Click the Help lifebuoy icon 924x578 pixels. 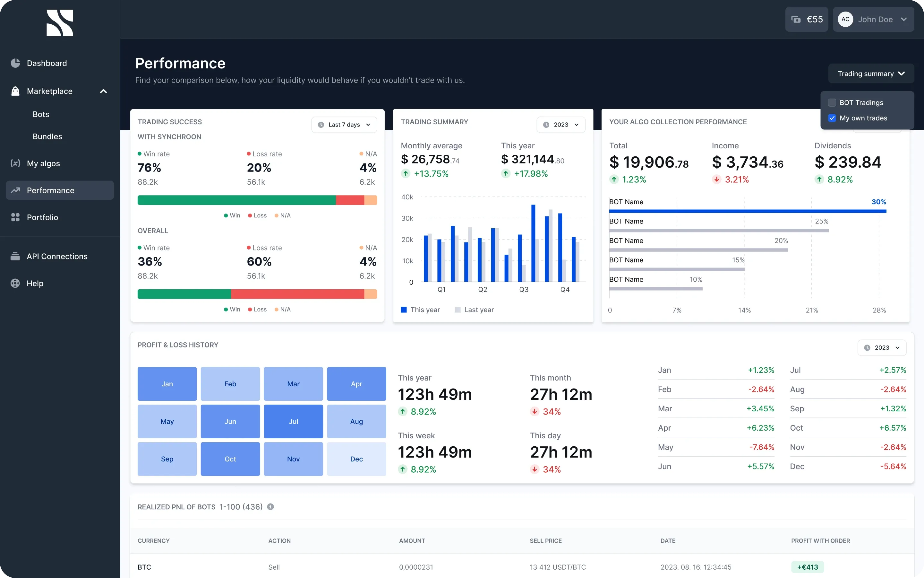[15, 283]
